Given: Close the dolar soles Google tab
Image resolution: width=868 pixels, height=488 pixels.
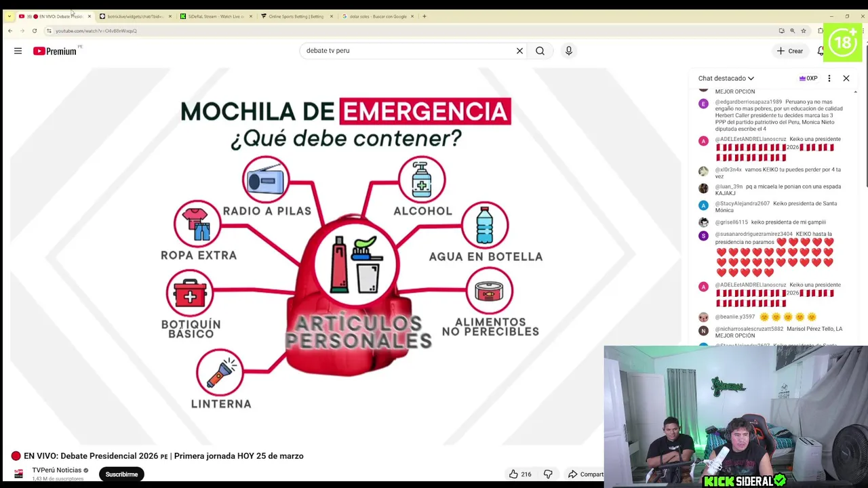Looking at the screenshot, I should click(x=412, y=16).
